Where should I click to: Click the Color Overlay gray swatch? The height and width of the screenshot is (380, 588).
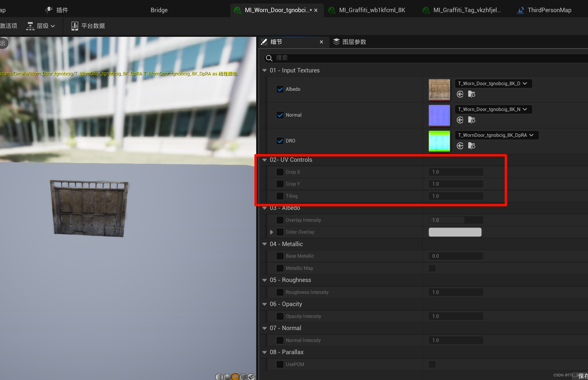[x=455, y=232]
